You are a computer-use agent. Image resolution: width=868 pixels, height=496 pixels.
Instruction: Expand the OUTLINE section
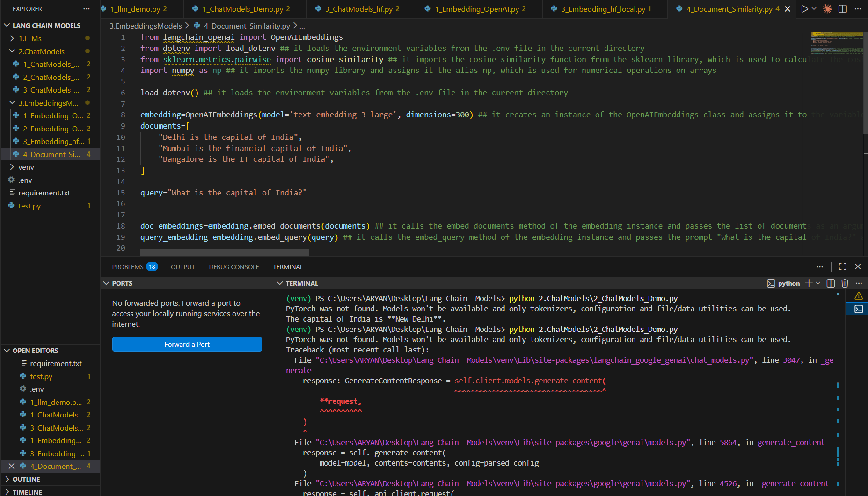26,479
